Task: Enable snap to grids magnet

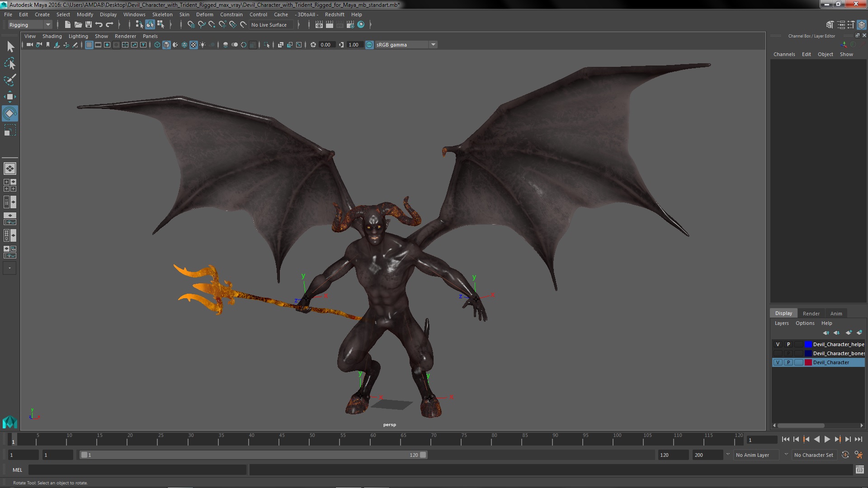Action: tap(191, 25)
